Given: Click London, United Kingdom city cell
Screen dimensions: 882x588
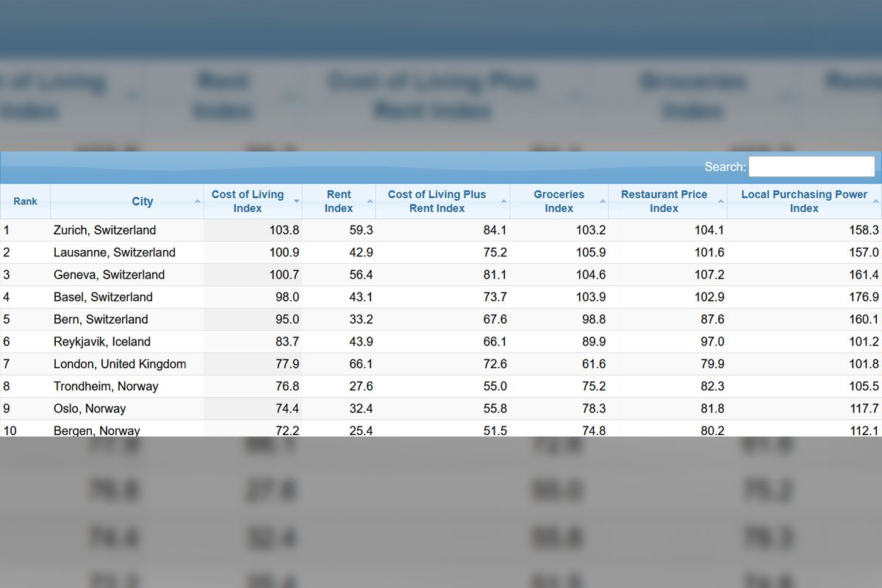Looking at the screenshot, I should pyautogui.click(x=119, y=364).
